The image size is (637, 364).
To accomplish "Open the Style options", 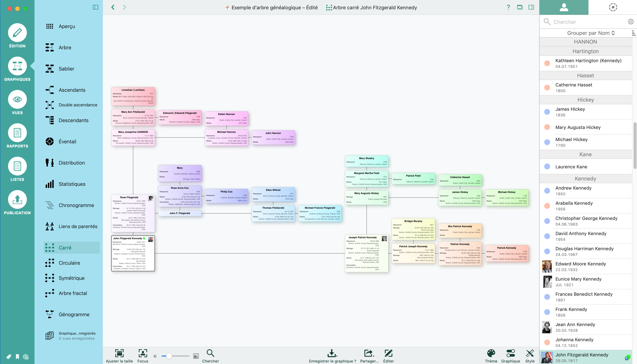I will pyautogui.click(x=530, y=356).
